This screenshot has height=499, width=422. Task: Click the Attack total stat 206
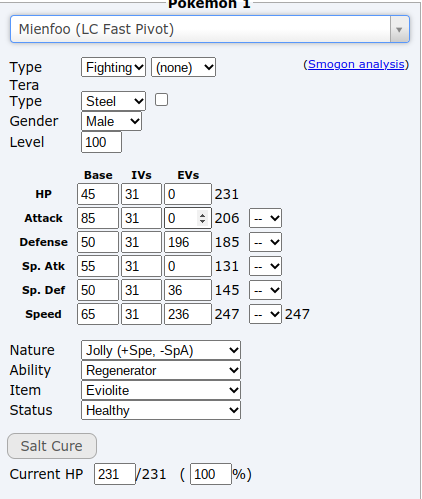tap(227, 218)
